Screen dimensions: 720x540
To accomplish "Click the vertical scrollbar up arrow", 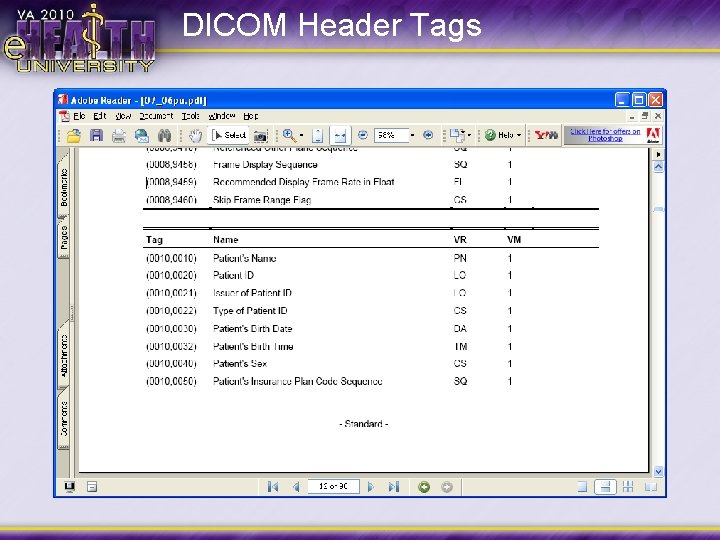I will [x=658, y=167].
